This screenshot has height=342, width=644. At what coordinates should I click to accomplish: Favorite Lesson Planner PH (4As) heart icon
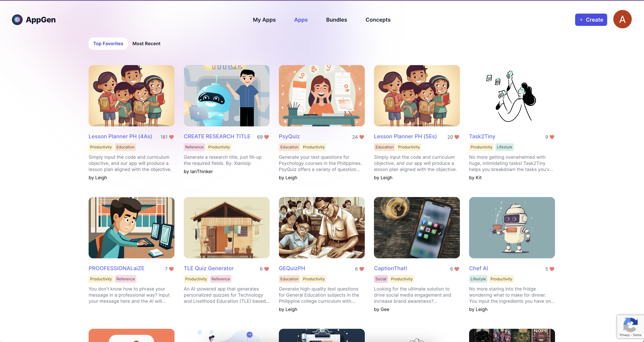click(x=171, y=137)
